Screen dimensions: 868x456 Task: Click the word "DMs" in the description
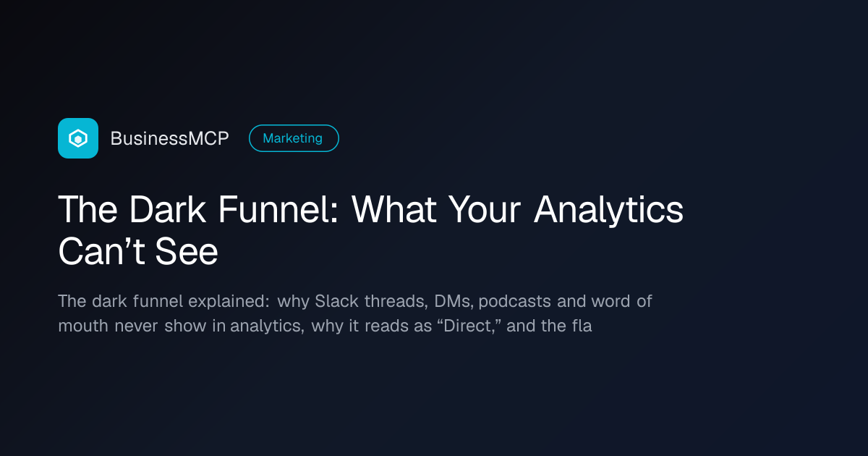point(453,301)
